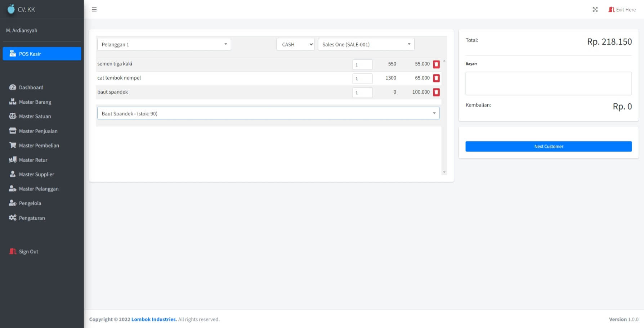The width and height of the screenshot is (644, 328).
Task: Open Master Barang from the sidebar
Action: click(35, 102)
